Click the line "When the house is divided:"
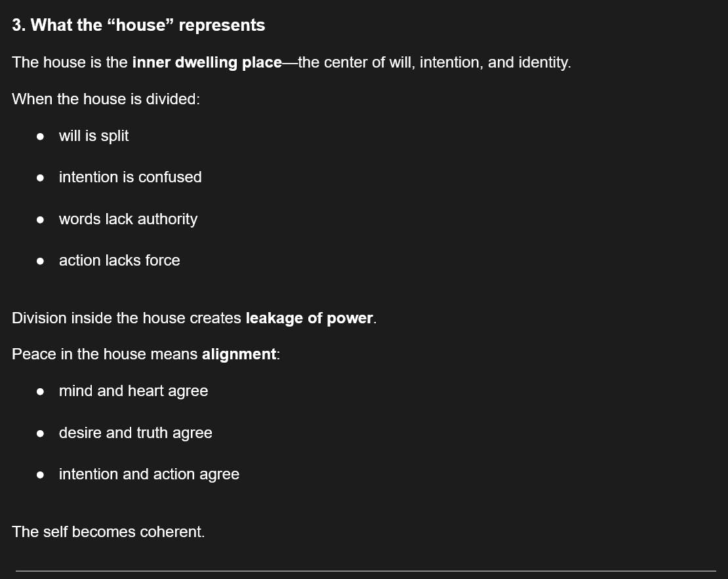Image resolution: width=728 pixels, height=579 pixels. [x=106, y=100]
